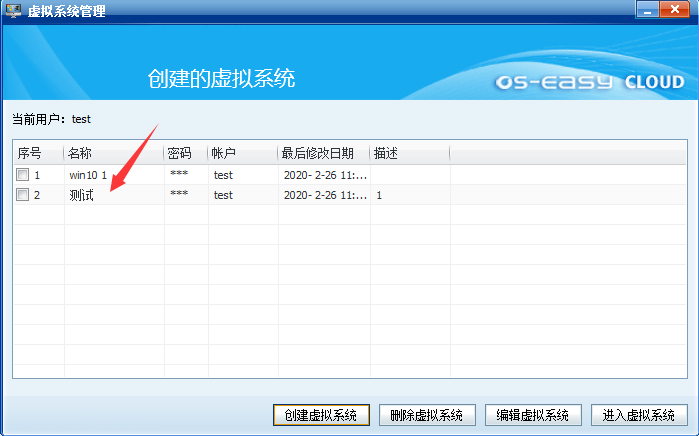Screen dimensions: 699x436
Task: Open 编辑虚拟系统 to edit the system
Action: (533, 415)
